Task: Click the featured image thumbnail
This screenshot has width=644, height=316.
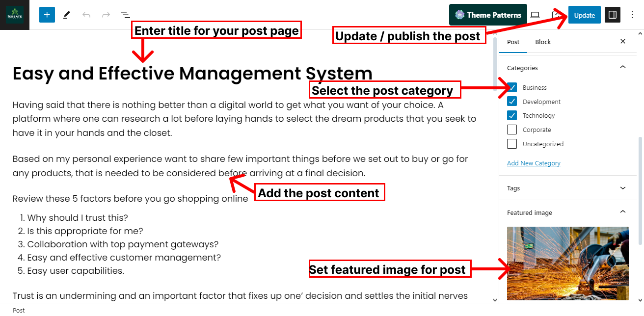Action: click(x=567, y=263)
